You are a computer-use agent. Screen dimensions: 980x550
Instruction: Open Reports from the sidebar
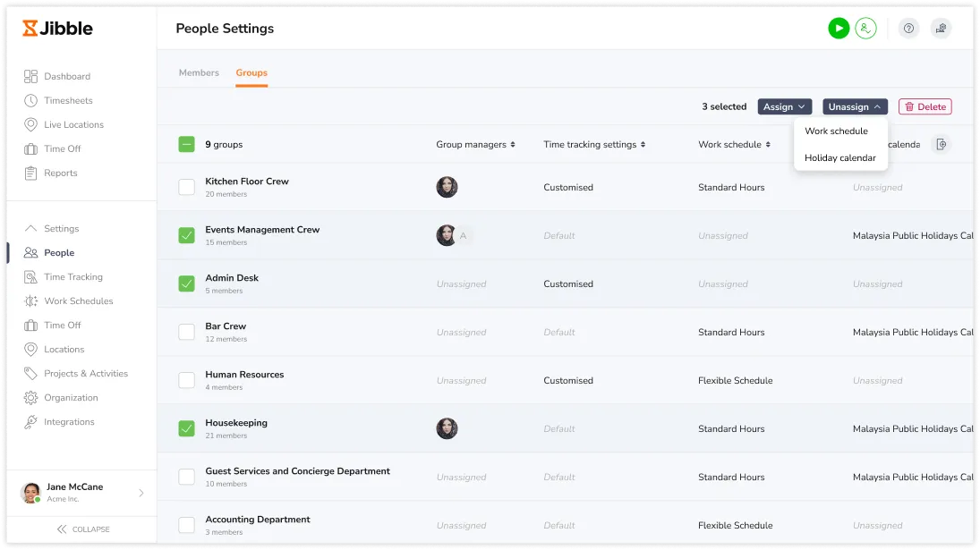click(x=60, y=173)
